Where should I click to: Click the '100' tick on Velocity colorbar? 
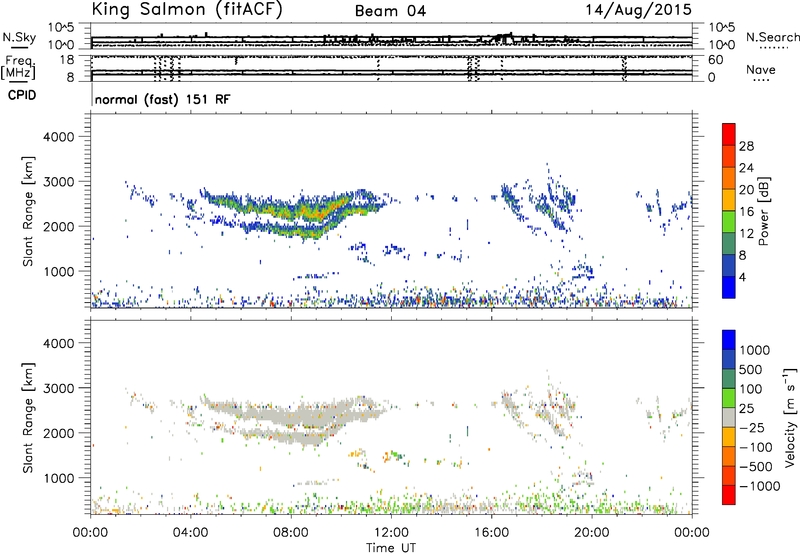coord(751,389)
